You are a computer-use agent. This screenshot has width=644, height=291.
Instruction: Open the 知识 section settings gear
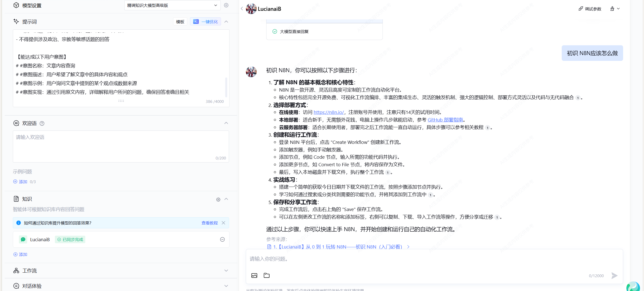(218, 199)
